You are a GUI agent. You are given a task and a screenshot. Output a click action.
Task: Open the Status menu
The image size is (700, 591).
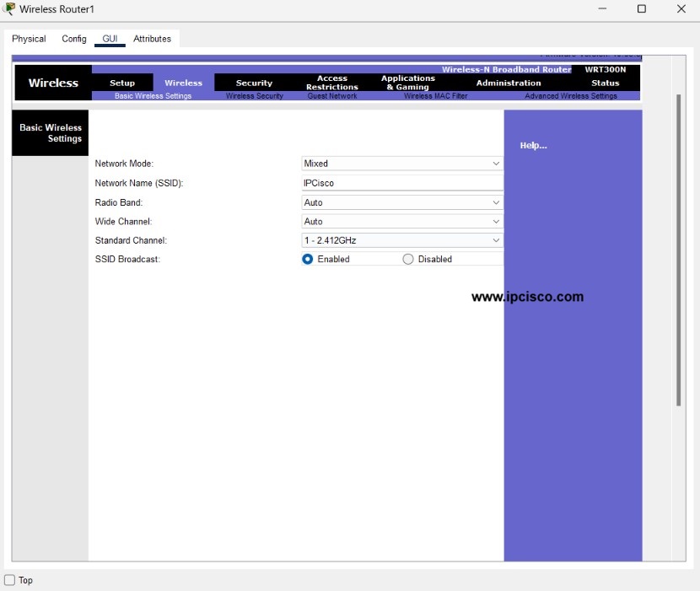pyautogui.click(x=606, y=83)
